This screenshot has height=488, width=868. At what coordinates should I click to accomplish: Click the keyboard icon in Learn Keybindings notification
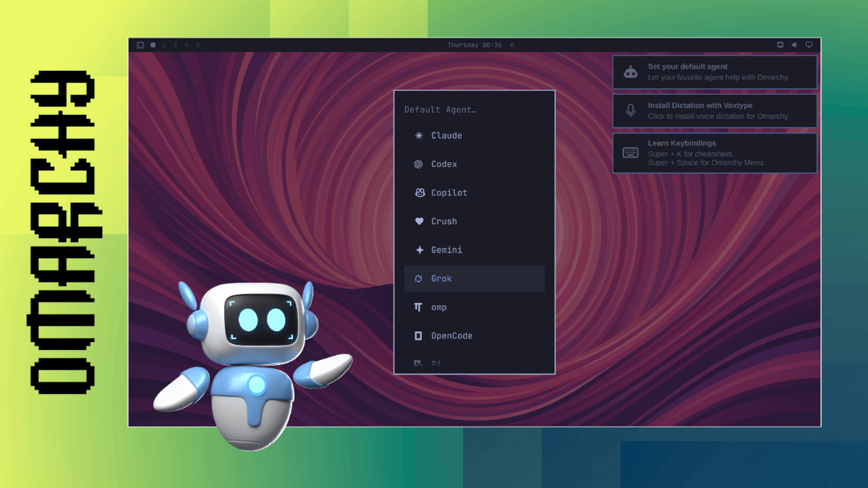pyautogui.click(x=631, y=153)
